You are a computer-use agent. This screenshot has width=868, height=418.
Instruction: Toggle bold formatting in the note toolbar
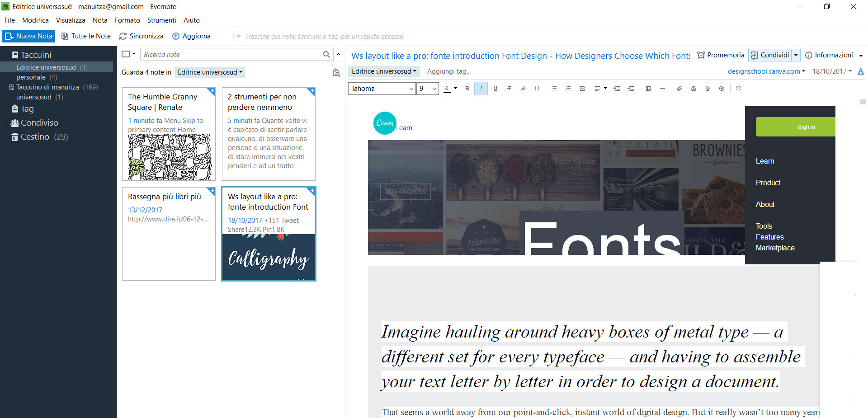click(x=467, y=89)
